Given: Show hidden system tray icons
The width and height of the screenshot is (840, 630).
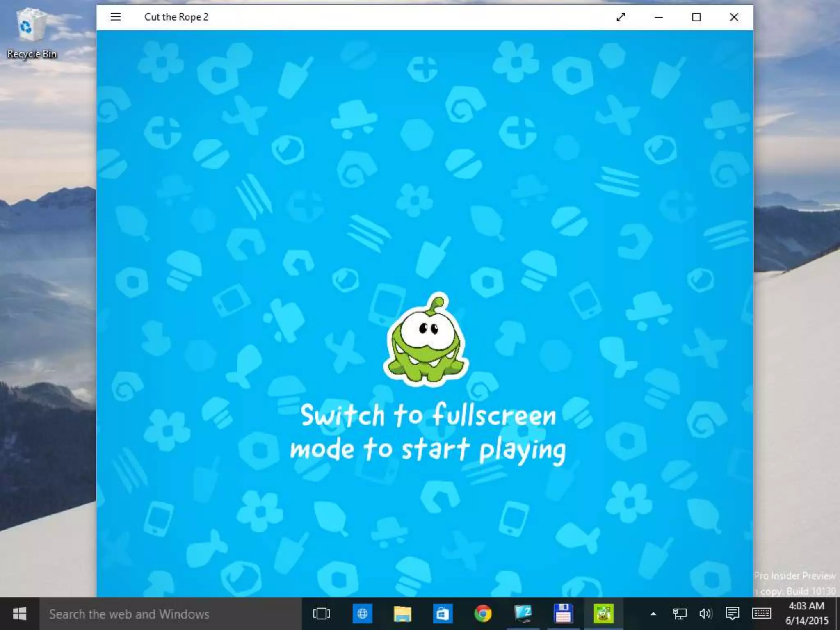Looking at the screenshot, I should pos(653,614).
